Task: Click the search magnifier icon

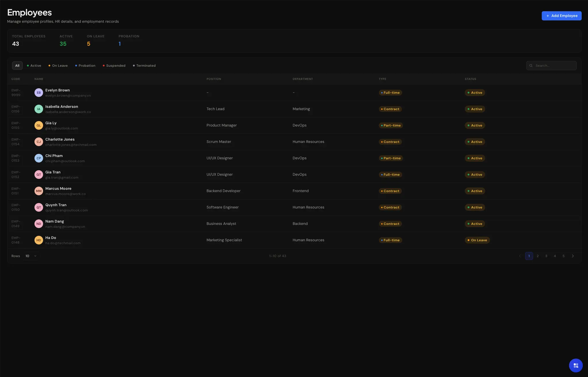Action: [x=531, y=66]
